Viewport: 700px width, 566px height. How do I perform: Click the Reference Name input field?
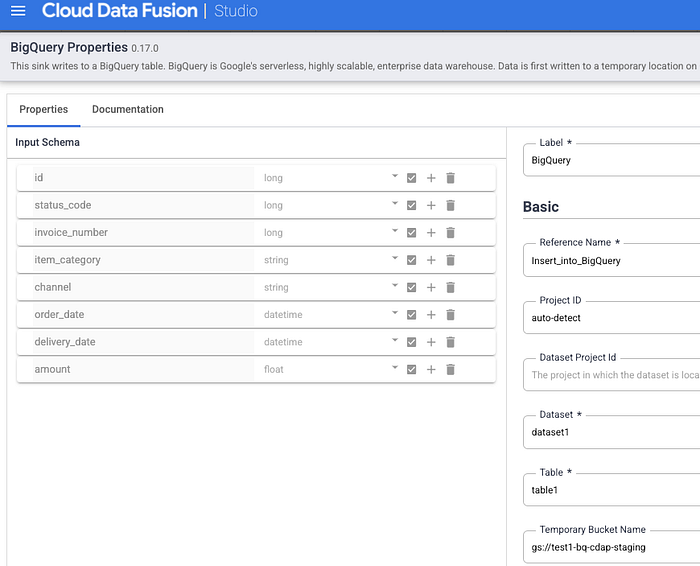(612, 261)
